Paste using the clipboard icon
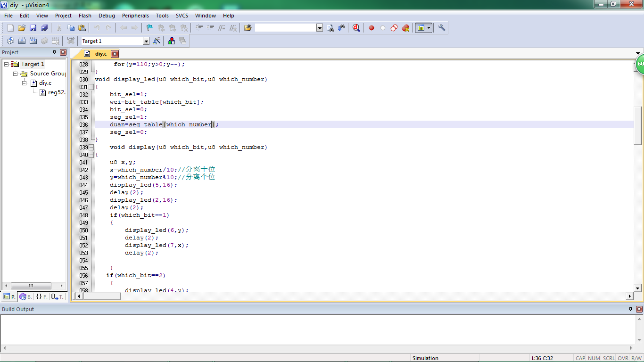This screenshot has width=644, height=362. pyautogui.click(x=82, y=28)
